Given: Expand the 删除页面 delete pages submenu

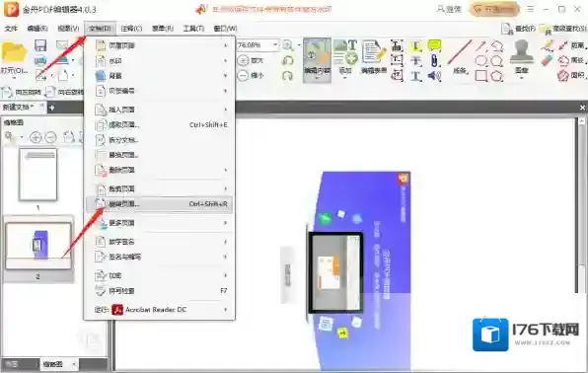Looking at the screenshot, I should pyautogui.click(x=160, y=170).
